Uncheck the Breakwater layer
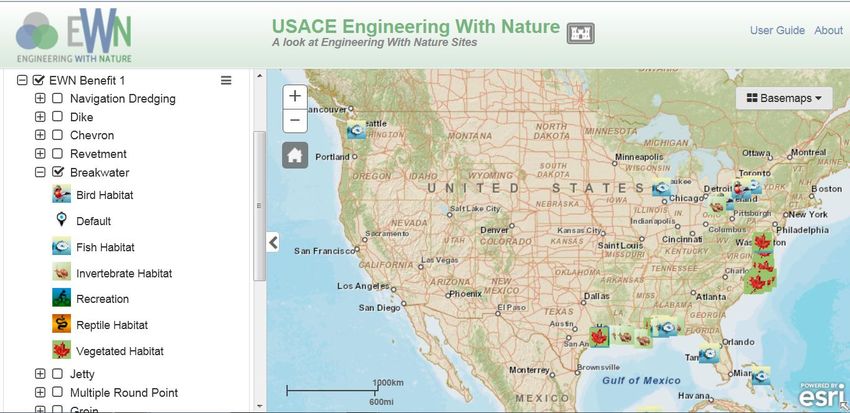 point(57,172)
